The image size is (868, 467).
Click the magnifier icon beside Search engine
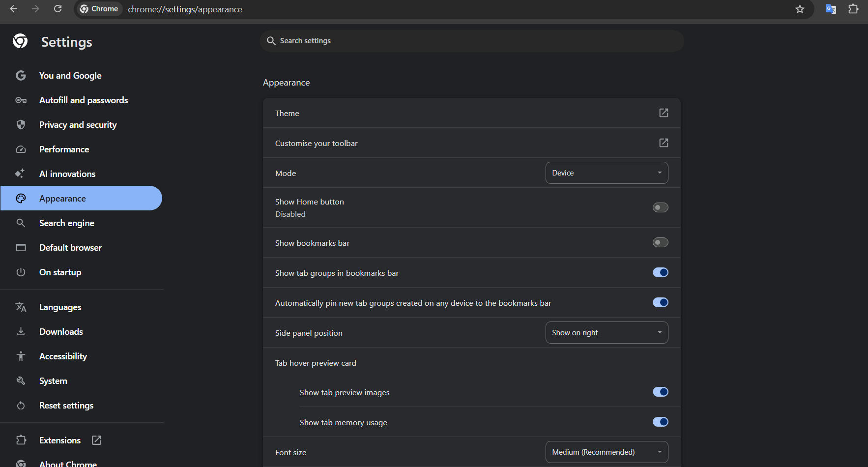pyautogui.click(x=21, y=223)
